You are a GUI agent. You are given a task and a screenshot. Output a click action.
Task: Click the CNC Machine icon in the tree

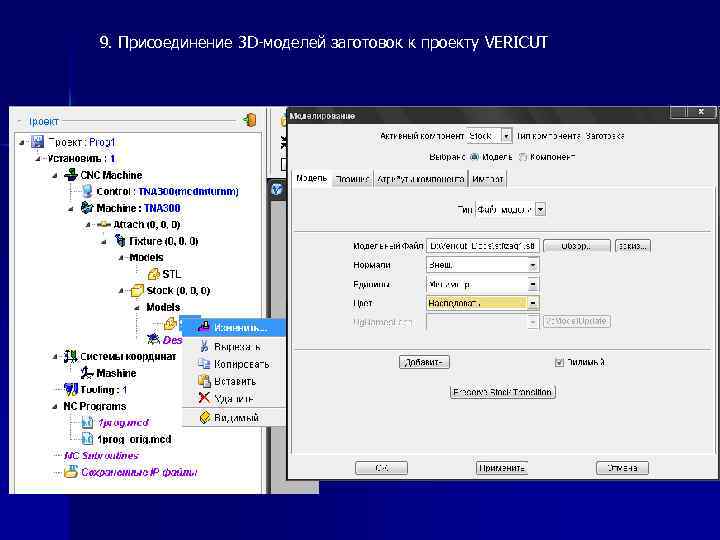pos(71,175)
